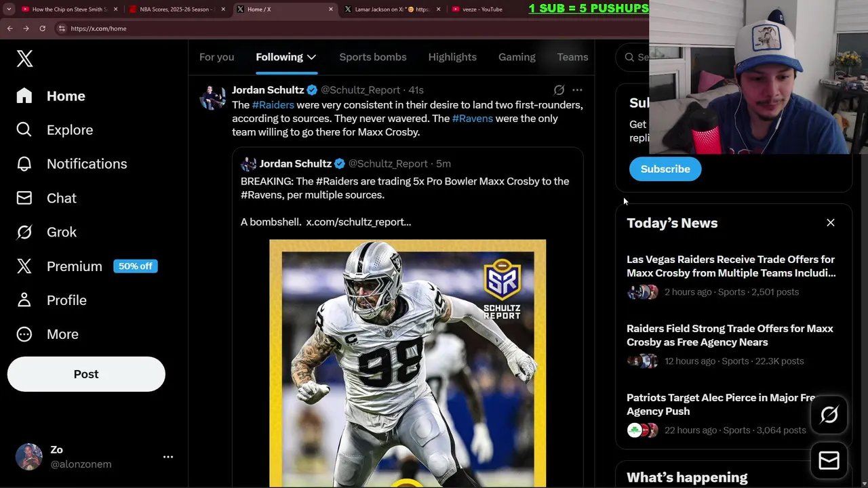Close the Lamar Jackson browser tab
This screenshot has width=868, height=488.
pyautogui.click(x=438, y=9)
